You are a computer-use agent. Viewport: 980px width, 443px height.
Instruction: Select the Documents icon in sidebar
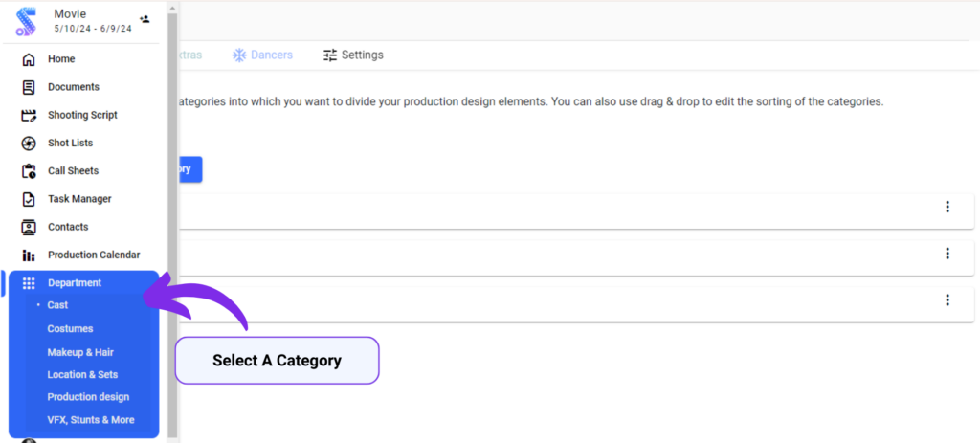(x=28, y=87)
